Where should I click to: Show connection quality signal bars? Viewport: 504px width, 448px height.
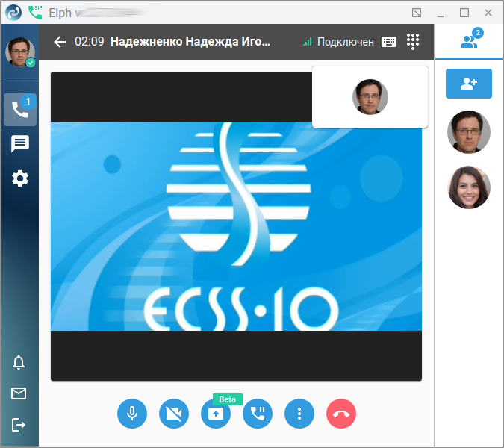point(308,42)
